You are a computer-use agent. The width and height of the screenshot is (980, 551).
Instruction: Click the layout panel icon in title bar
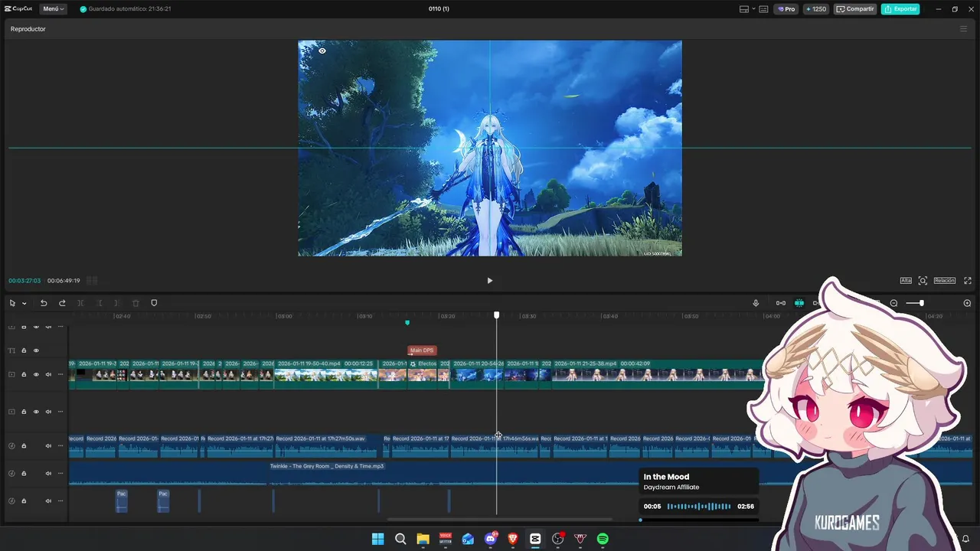[x=744, y=9]
